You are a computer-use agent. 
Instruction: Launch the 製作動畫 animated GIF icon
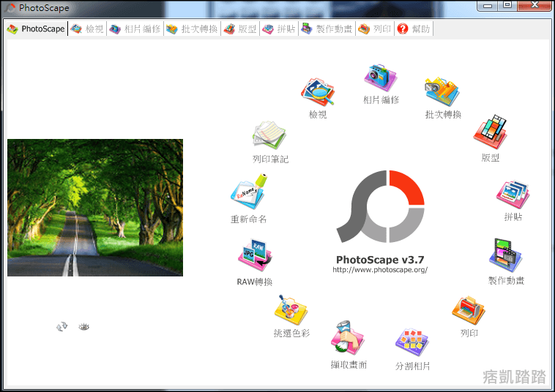pos(505,255)
